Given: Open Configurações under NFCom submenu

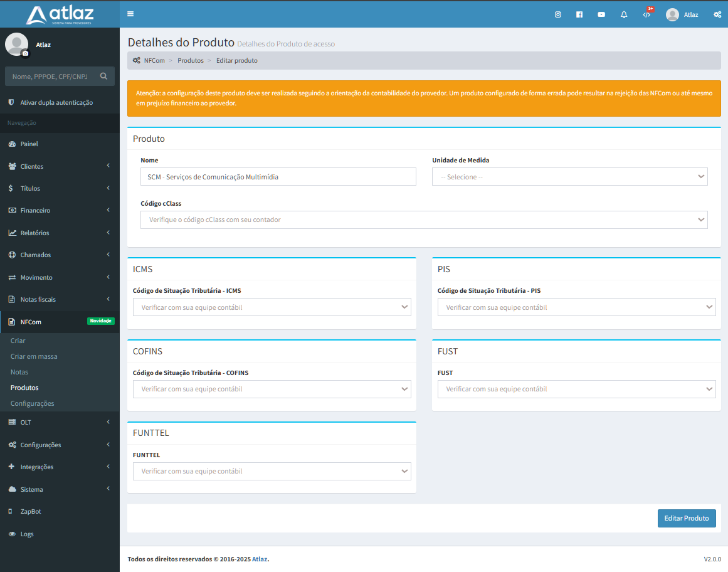Looking at the screenshot, I should coord(33,403).
